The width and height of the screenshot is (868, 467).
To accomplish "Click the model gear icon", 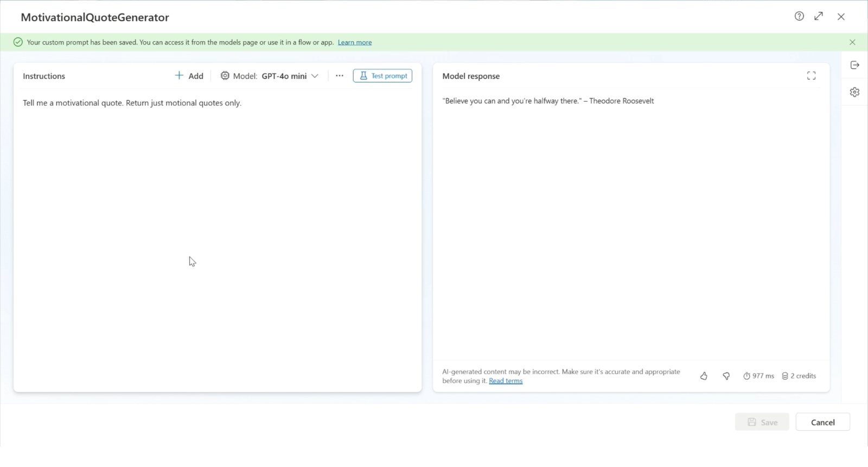I will click(225, 76).
